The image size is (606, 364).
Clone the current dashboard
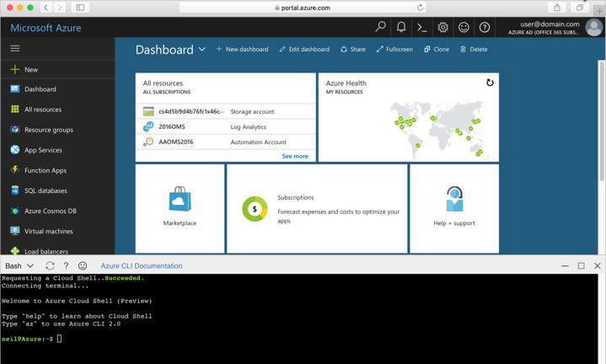437,49
